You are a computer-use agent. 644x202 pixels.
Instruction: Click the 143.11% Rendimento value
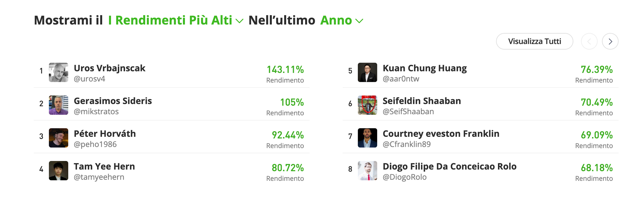click(x=285, y=70)
